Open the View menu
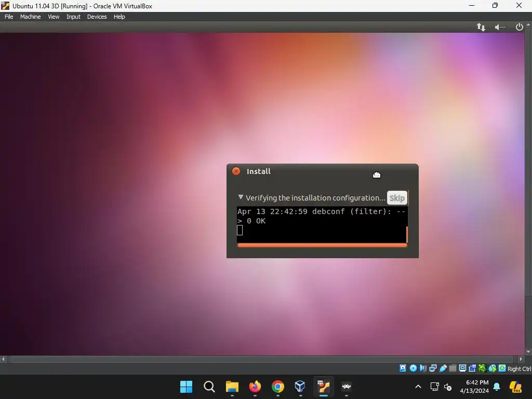Image resolution: width=532 pixels, height=399 pixels. (x=54, y=17)
